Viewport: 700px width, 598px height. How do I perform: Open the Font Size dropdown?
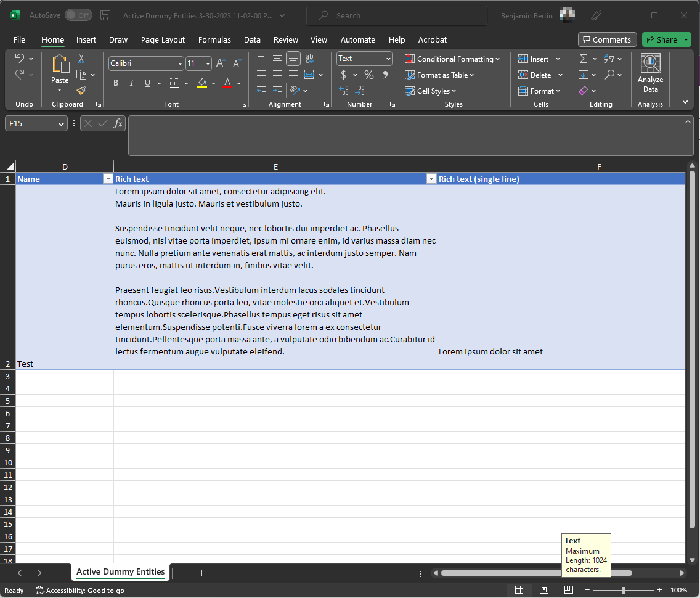pyautogui.click(x=207, y=63)
